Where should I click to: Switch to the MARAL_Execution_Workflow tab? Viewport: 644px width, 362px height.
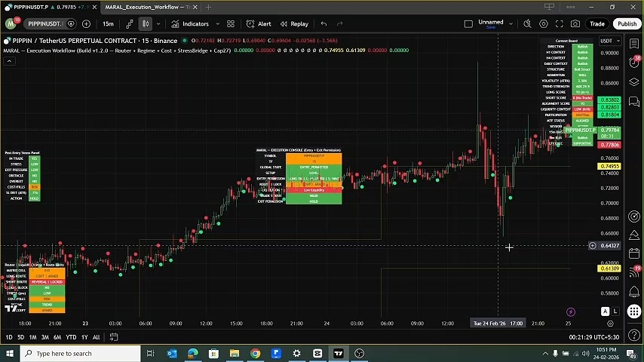click(146, 7)
